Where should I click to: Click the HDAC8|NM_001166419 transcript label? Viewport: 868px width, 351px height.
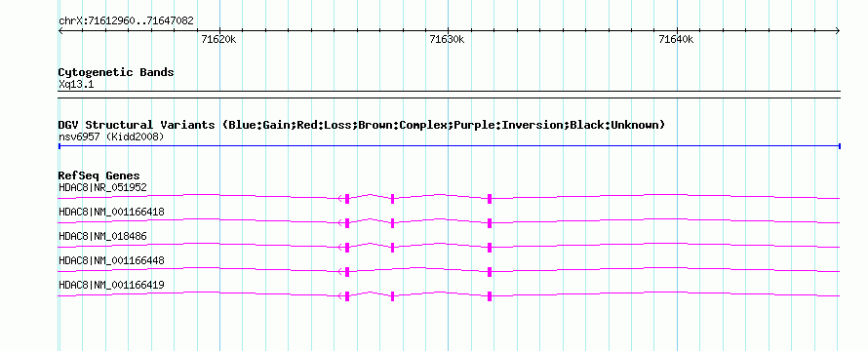point(111,285)
